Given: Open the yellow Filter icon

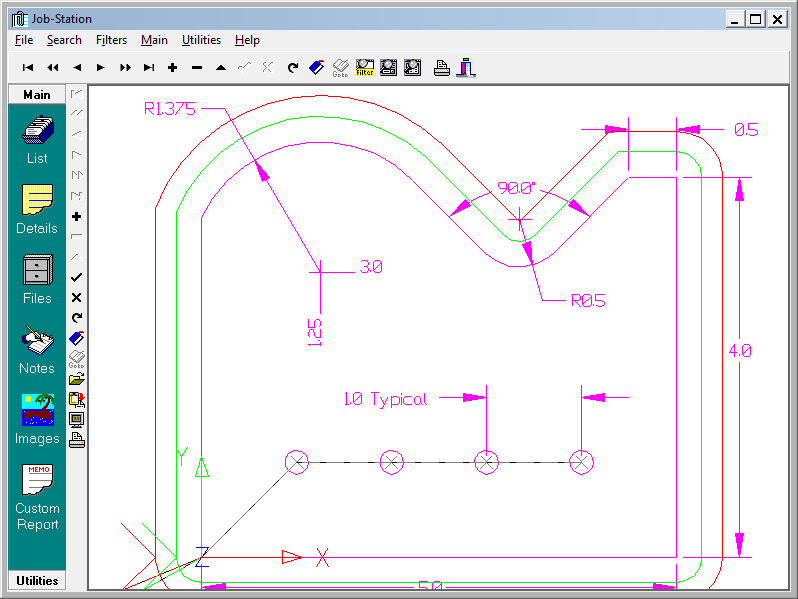Looking at the screenshot, I should click(x=364, y=68).
